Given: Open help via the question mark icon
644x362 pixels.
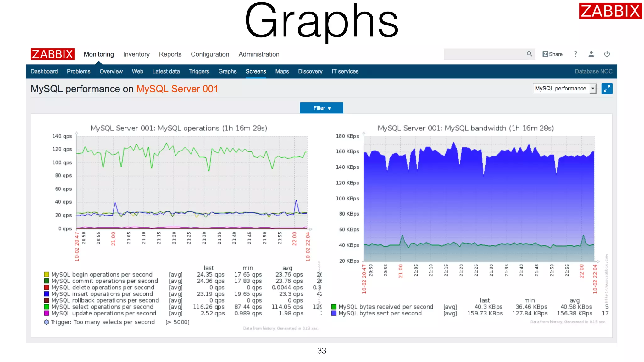Looking at the screenshot, I should (575, 54).
